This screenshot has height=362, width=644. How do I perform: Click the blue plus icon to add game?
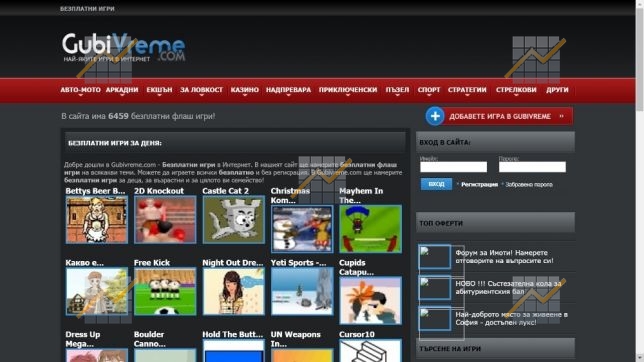pyautogui.click(x=435, y=116)
